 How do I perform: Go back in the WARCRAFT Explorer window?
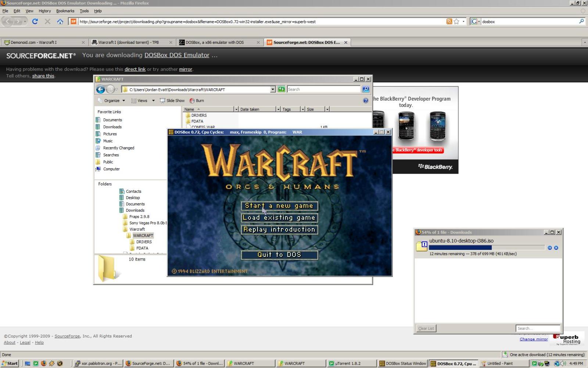tap(100, 89)
